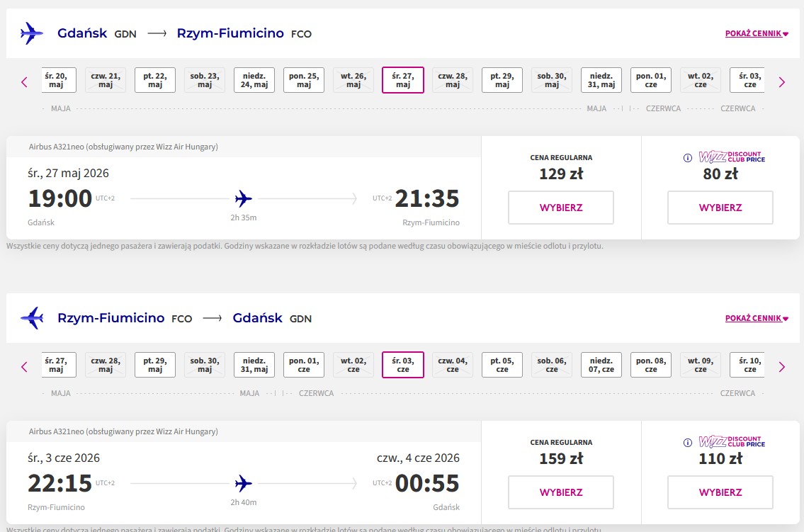Select return date pon. 08, cze
Image resolution: width=804 pixels, height=532 pixels.
click(x=651, y=365)
